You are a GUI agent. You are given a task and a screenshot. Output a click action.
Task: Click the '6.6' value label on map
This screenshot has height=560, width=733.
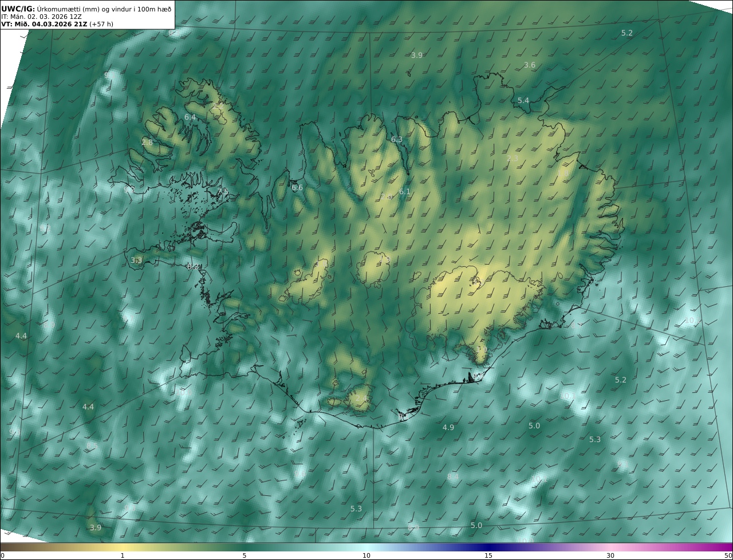pyautogui.click(x=297, y=188)
